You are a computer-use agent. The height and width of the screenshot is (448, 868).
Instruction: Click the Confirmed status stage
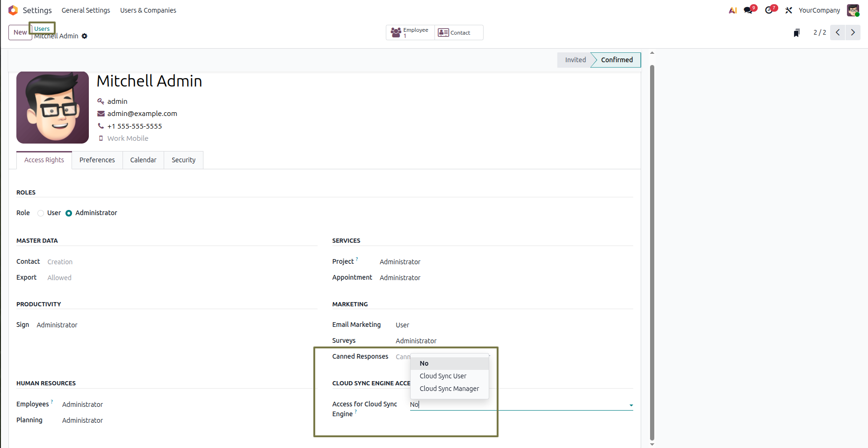pos(616,60)
